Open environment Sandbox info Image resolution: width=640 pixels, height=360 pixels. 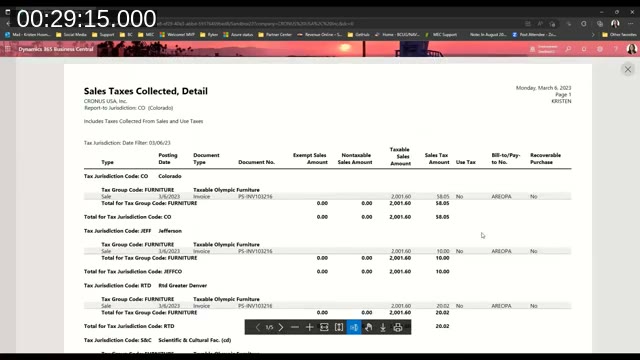pos(544,49)
